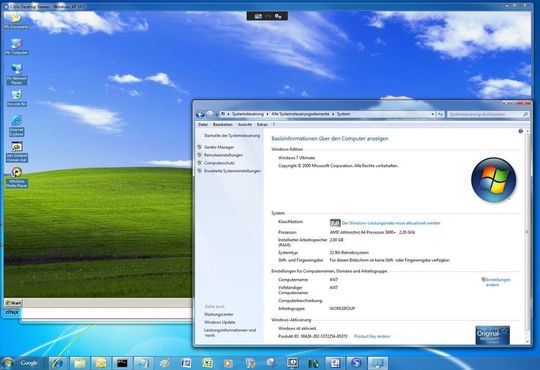The image size is (540, 370).
Task: Select My Network Places desktop icon
Action: 17,73
